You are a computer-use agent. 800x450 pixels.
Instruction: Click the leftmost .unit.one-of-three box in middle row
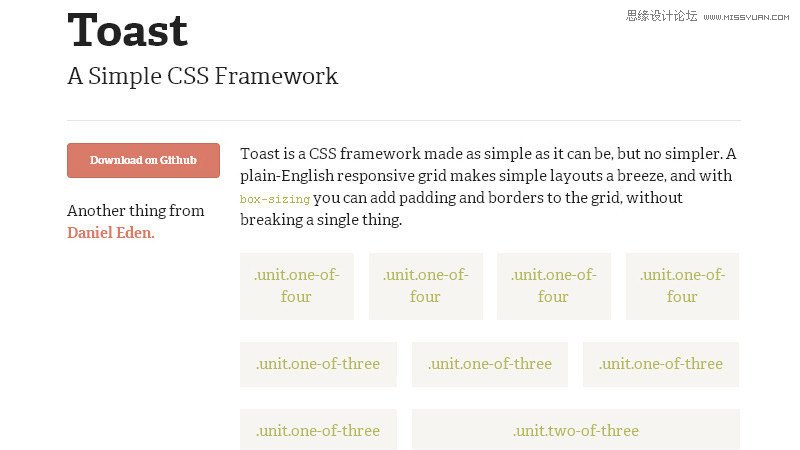tap(318, 364)
